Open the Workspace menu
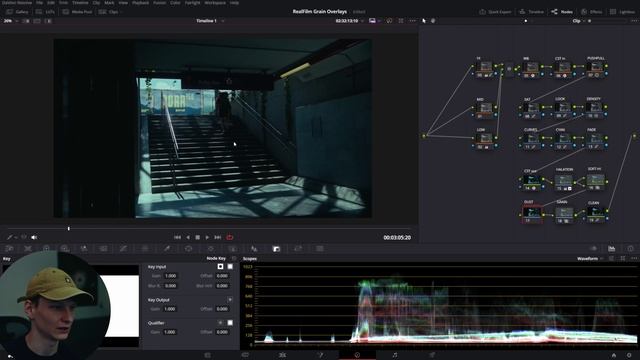Image resolution: width=640 pixels, height=360 pixels. click(215, 2)
